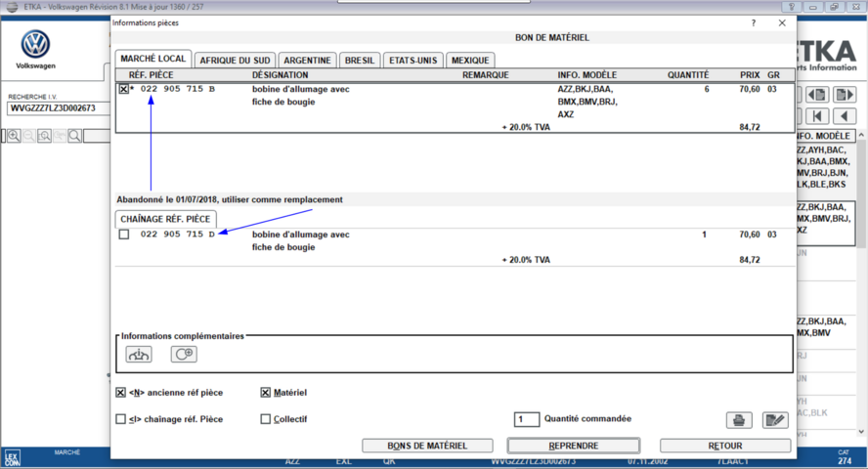Toggle the Matériel checkbox
This screenshot has height=469, width=868.
(x=266, y=392)
